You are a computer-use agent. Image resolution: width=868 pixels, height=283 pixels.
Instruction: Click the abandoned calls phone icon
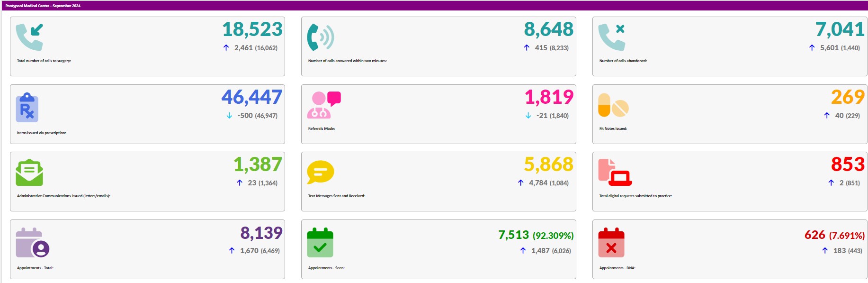(x=612, y=37)
